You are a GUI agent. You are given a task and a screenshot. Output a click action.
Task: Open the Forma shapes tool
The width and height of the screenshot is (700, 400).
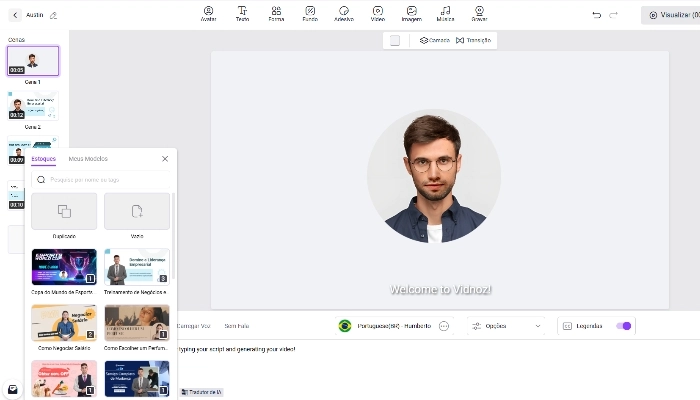coord(276,14)
